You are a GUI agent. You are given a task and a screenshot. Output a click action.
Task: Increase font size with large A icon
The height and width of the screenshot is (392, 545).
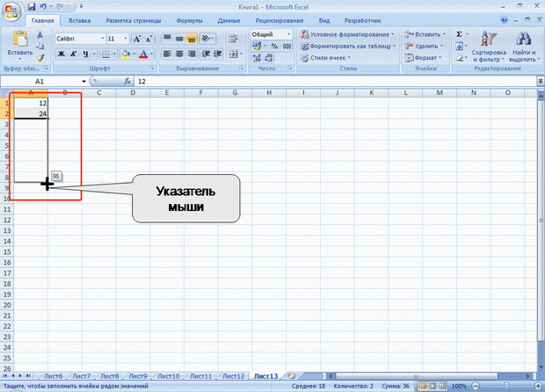tap(137, 39)
